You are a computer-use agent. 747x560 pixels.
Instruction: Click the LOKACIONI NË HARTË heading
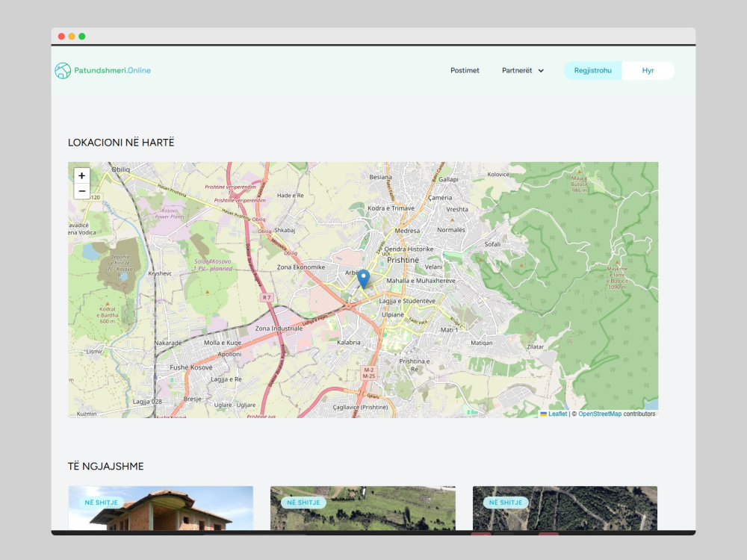121,143
